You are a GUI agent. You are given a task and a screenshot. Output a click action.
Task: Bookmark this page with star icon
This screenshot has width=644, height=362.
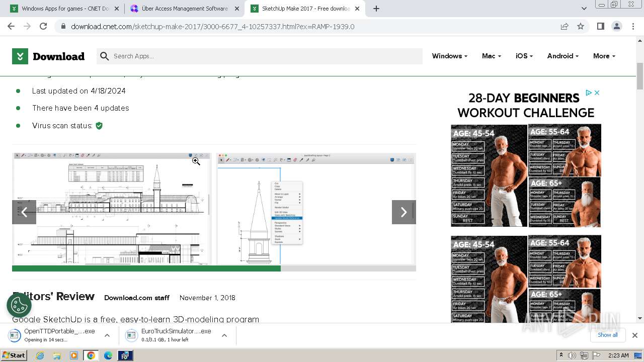coord(581,26)
